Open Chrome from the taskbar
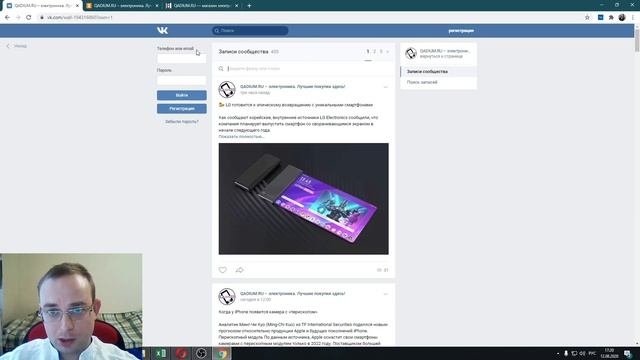 (x=222, y=353)
